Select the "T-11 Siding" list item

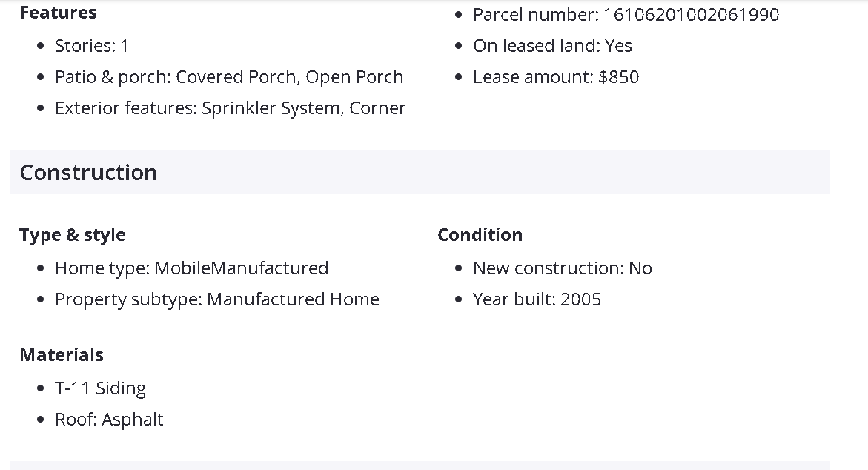[100, 388]
